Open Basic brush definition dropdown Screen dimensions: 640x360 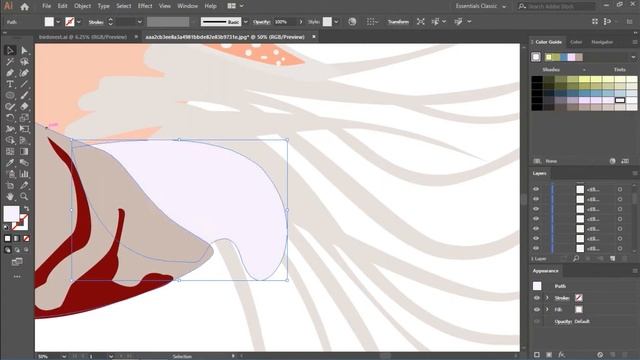click(x=246, y=22)
